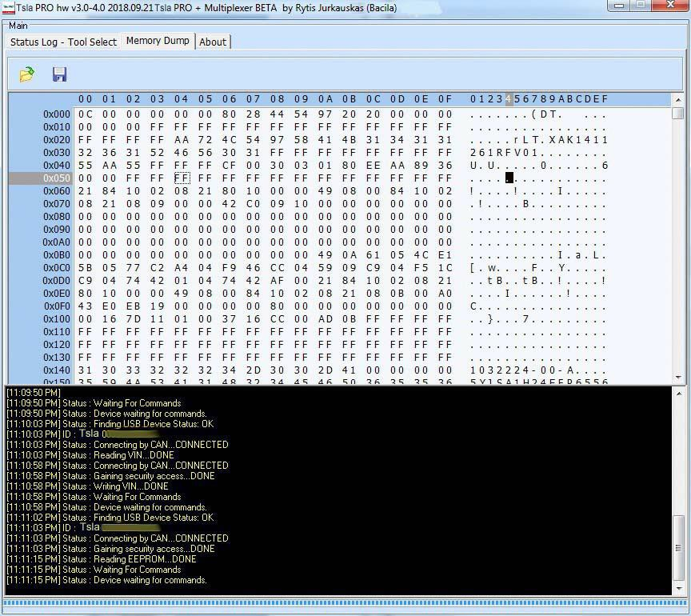Viewport: 691px width, 616px height.
Task: Click the log panel scroll down arrow
Action: (x=679, y=589)
